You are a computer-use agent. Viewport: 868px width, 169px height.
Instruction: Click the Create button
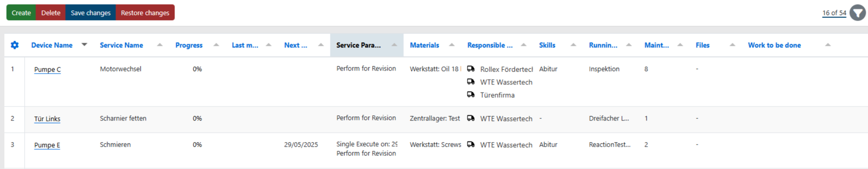pos(21,13)
